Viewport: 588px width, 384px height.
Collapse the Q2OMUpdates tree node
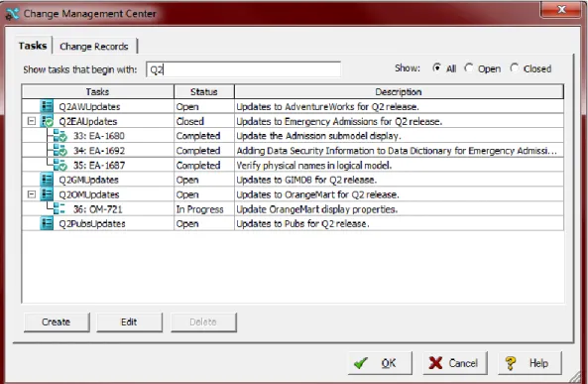[x=32, y=194]
